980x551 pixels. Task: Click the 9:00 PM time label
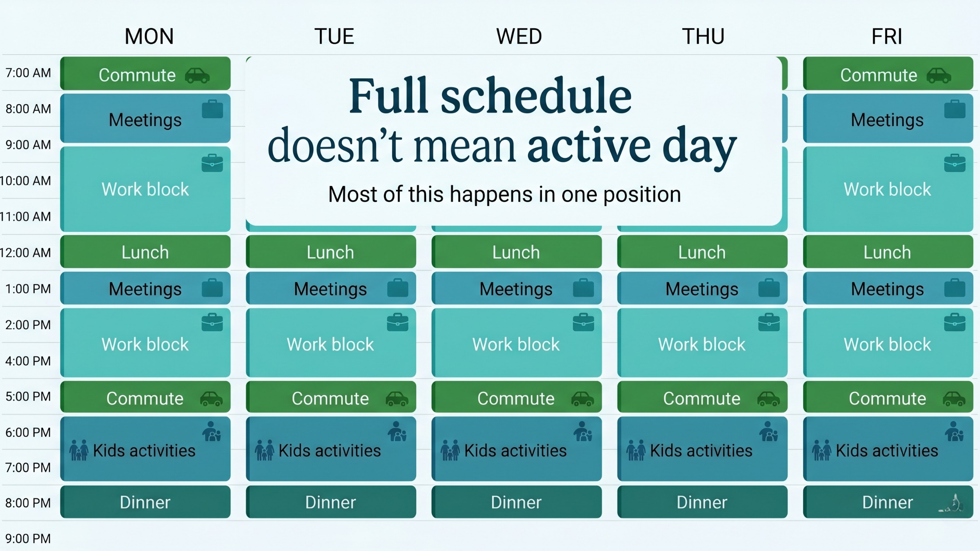coord(28,538)
